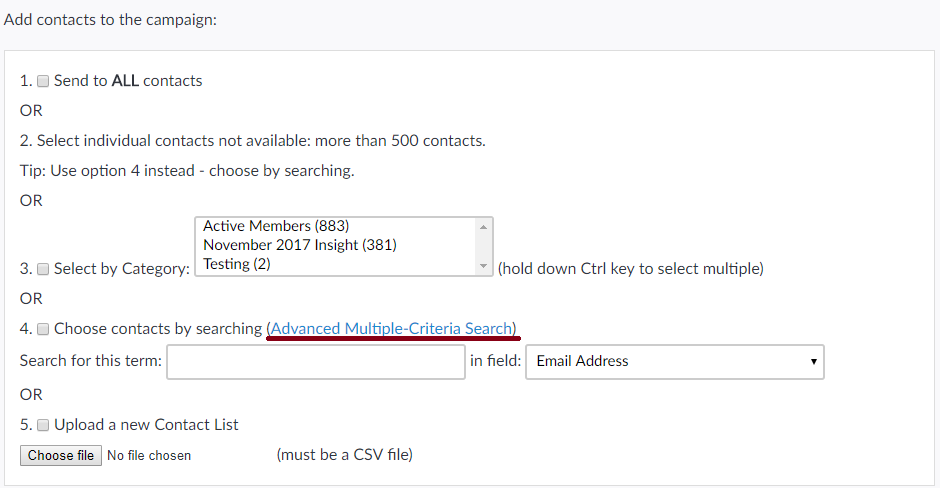Check the "Send to ALL contacts" checkbox
The width and height of the screenshot is (940, 488).
click(x=43, y=81)
